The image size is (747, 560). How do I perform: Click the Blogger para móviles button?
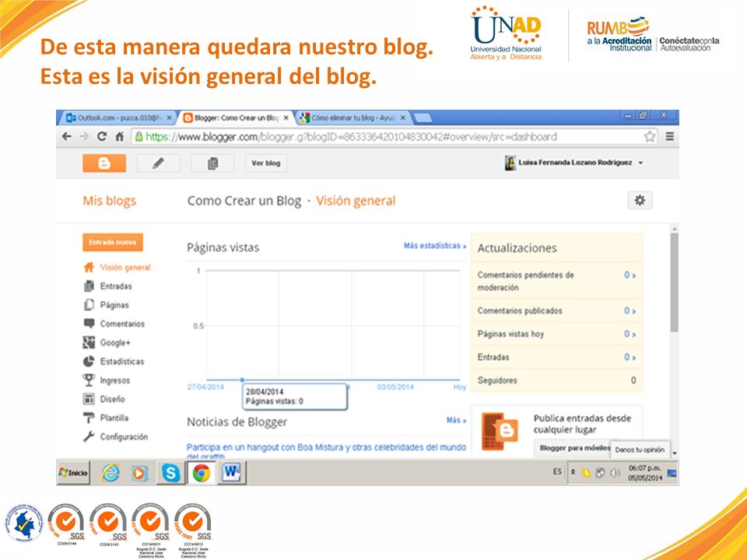click(x=574, y=448)
